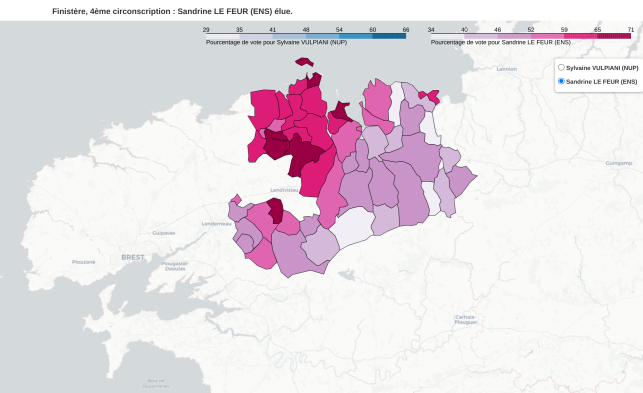Click the Finistère 4ème circonscription heading text
Screen dimensions: 643x393
point(172,11)
